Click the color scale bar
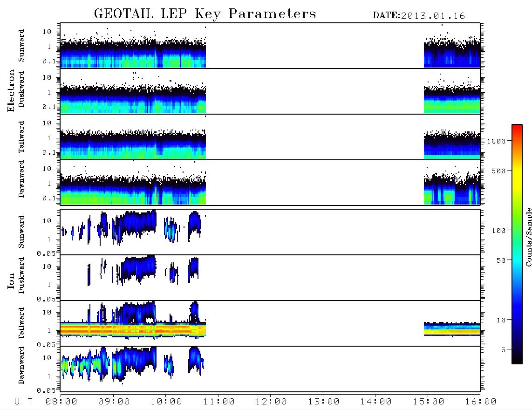The image size is (532, 410). pyautogui.click(x=517, y=244)
